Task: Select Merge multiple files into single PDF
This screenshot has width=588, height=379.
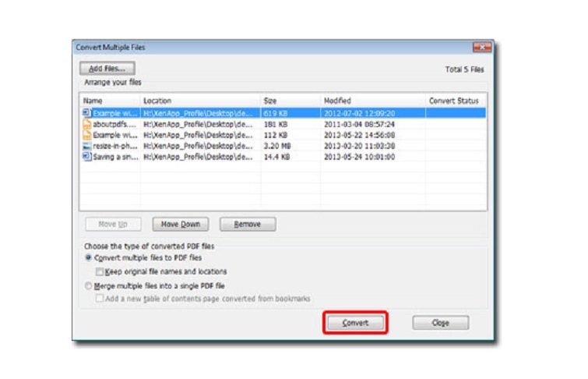Action: coord(89,286)
